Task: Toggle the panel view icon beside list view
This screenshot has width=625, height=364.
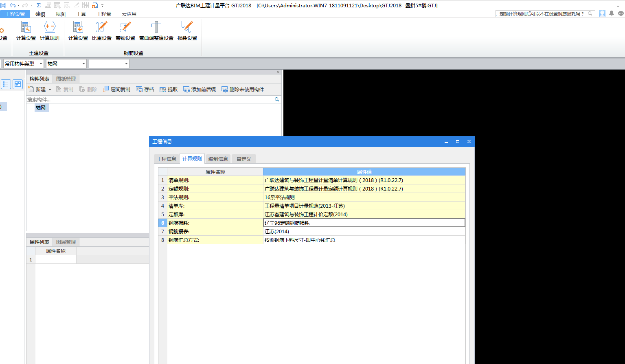Action: [x=18, y=84]
